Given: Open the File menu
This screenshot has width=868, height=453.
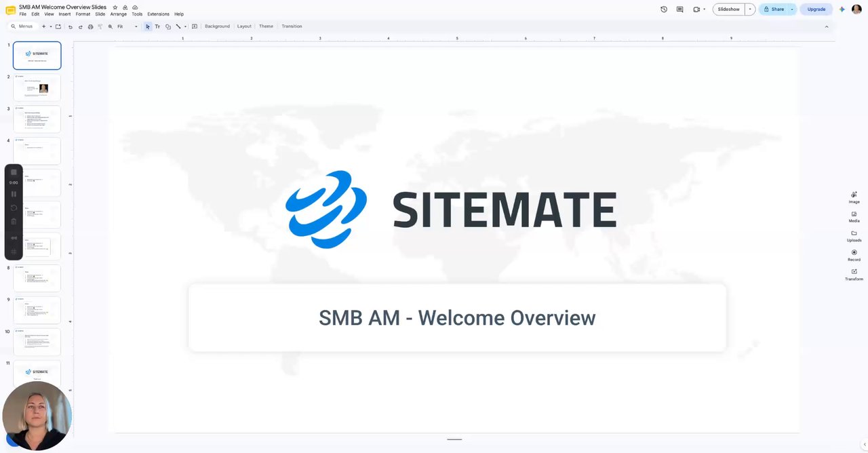Looking at the screenshot, I should [22, 14].
